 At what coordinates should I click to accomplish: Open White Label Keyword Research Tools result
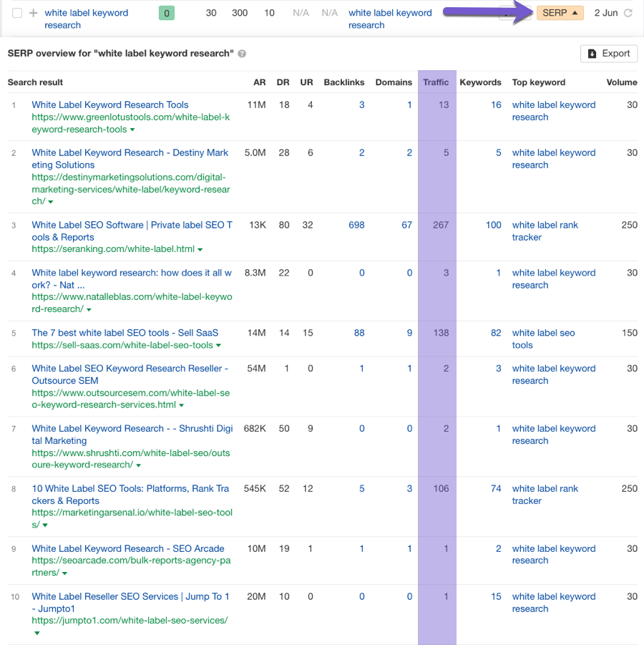(x=110, y=105)
